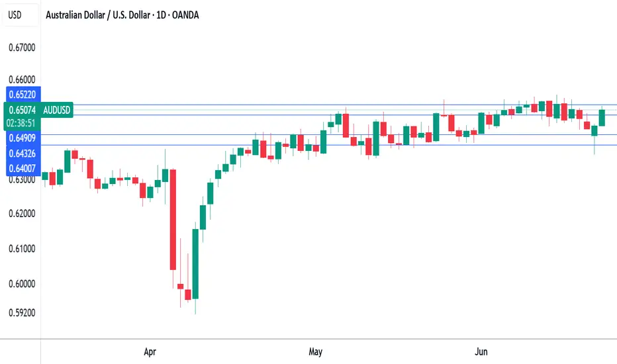Image resolution: width=617 pixels, height=364 pixels.
Task: Click the 0.62000 price axis label
Action: point(22,214)
